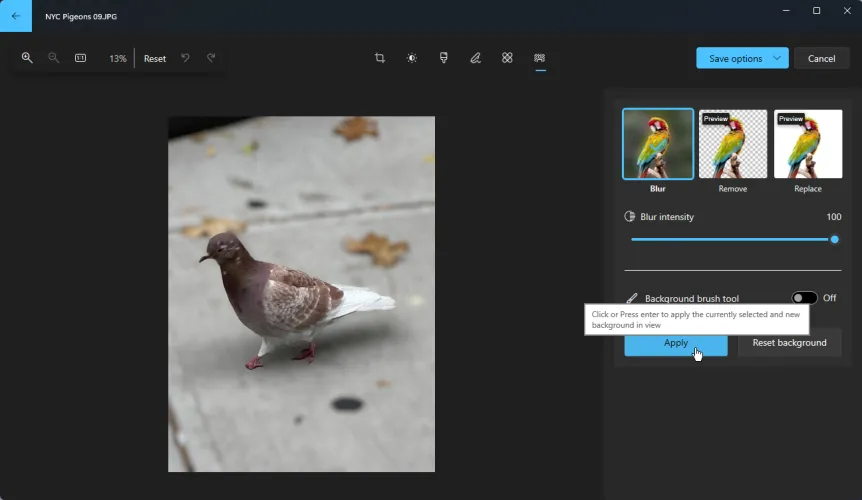The height and width of the screenshot is (500, 862).
Task: Click the Blur intensity slider track
Action: [730, 240]
